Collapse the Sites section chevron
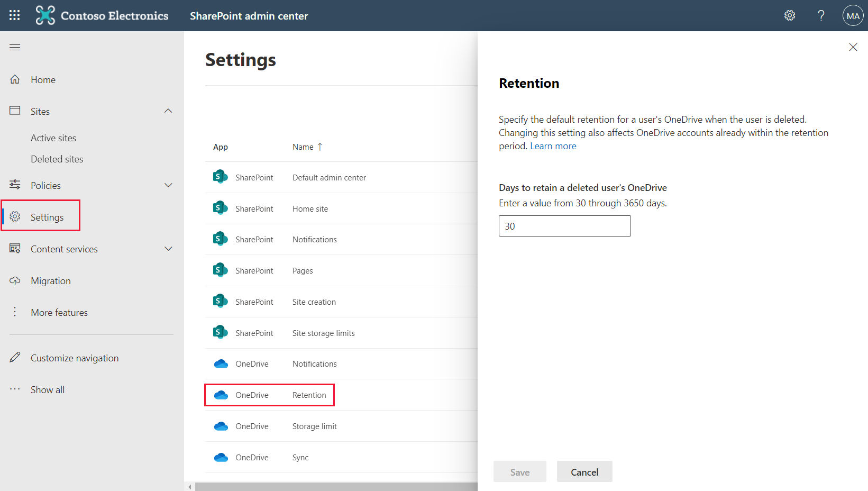868x491 pixels. click(x=168, y=111)
